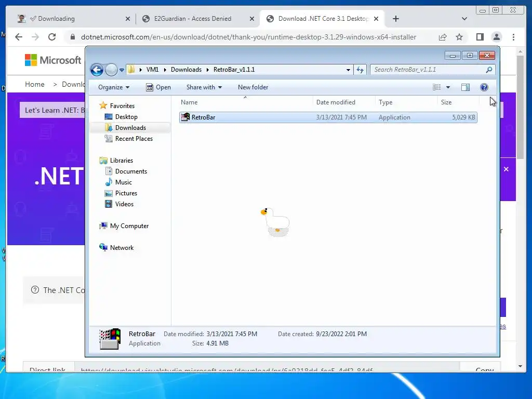
Task: Select the RetroBar application file
Action: (x=328, y=117)
